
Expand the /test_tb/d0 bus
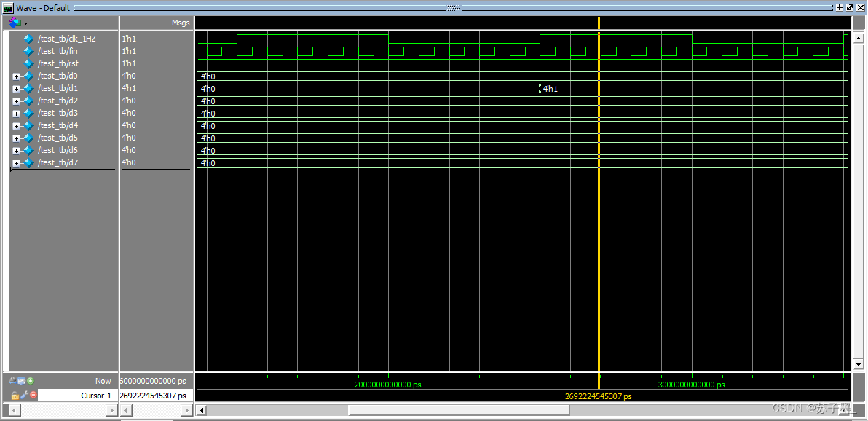coord(16,76)
